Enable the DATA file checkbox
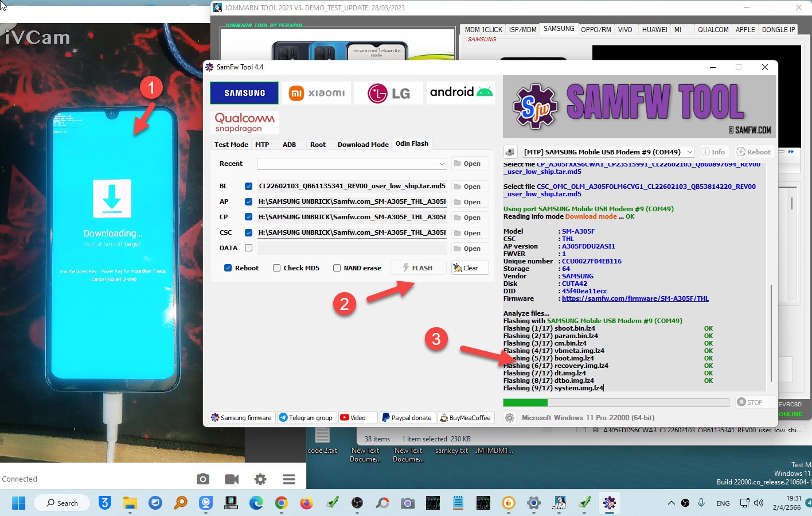The image size is (812, 516). pyautogui.click(x=248, y=248)
